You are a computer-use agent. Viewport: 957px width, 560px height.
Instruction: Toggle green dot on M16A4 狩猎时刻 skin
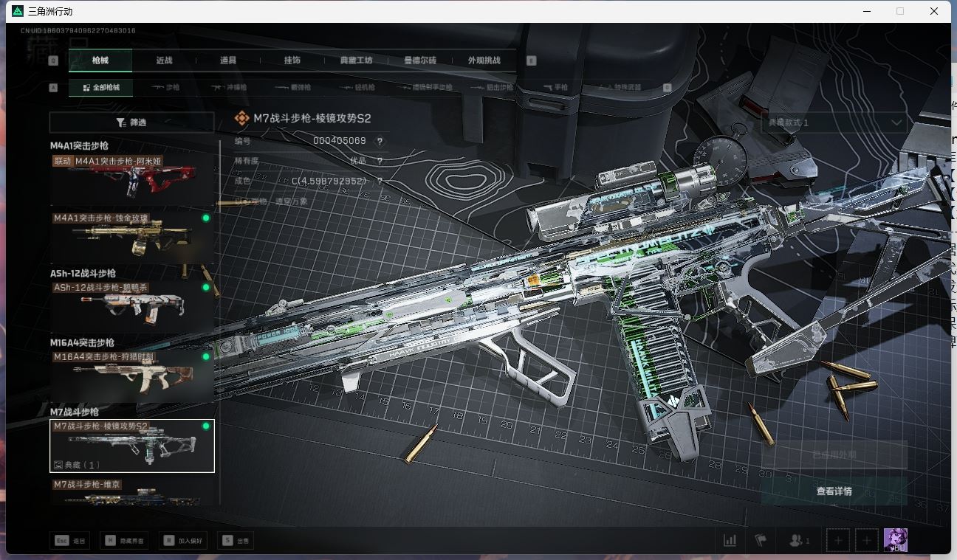click(206, 357)
